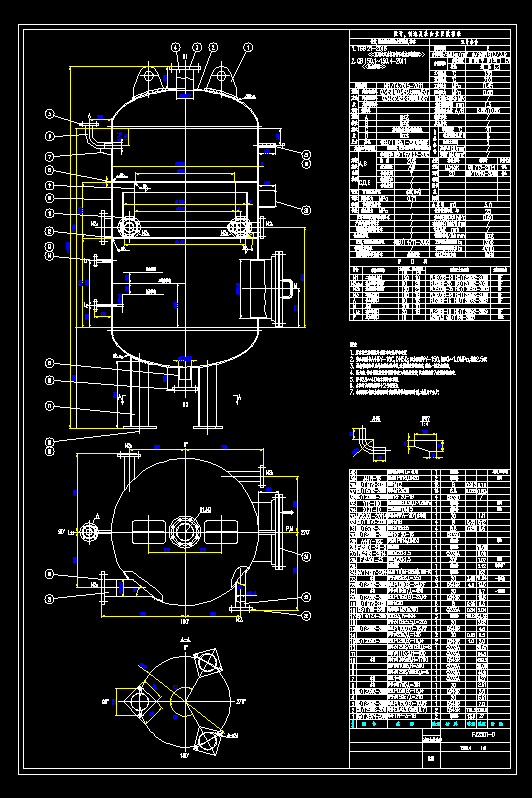Click the A-A section title

coord(185,639)
